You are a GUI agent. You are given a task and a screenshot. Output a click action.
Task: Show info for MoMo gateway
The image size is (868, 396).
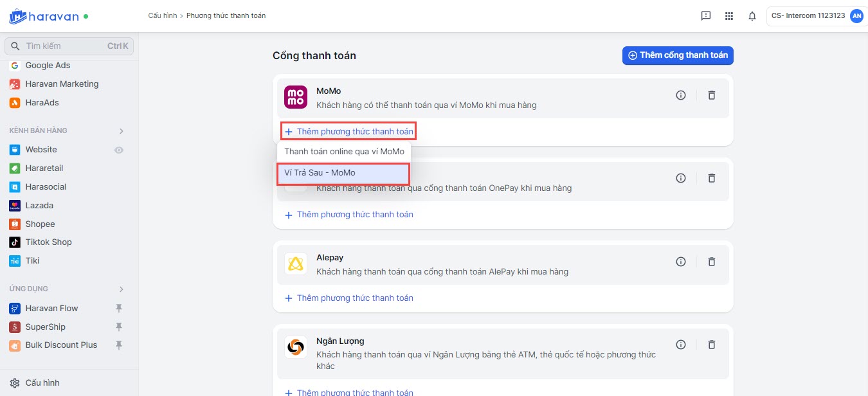coord(681,95)
